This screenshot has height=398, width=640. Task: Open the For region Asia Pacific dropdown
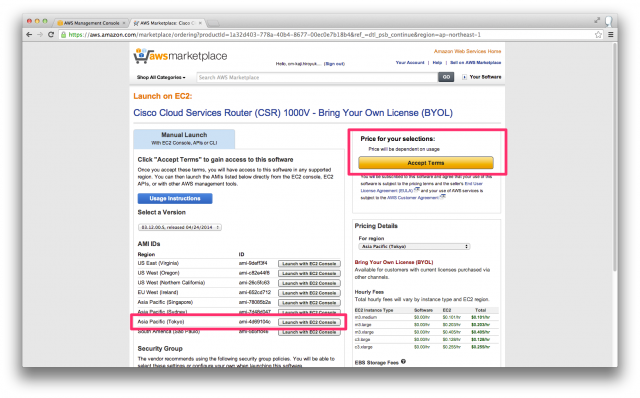click(414, 247)
